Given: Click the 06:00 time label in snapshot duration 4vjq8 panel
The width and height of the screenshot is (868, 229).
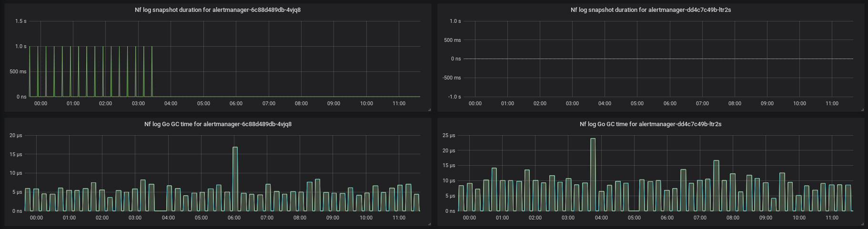Looking at the screenshot, I should [x=236, y=104].
